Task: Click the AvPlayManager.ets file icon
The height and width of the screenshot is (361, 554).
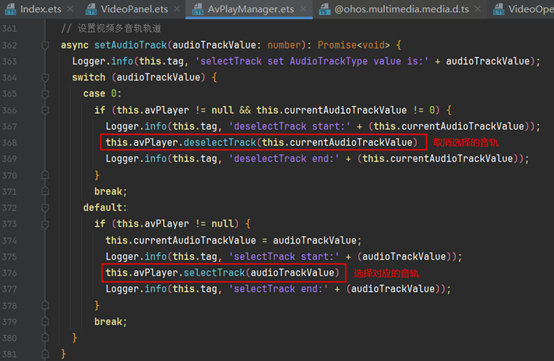Action: click(x=198, y=9)
